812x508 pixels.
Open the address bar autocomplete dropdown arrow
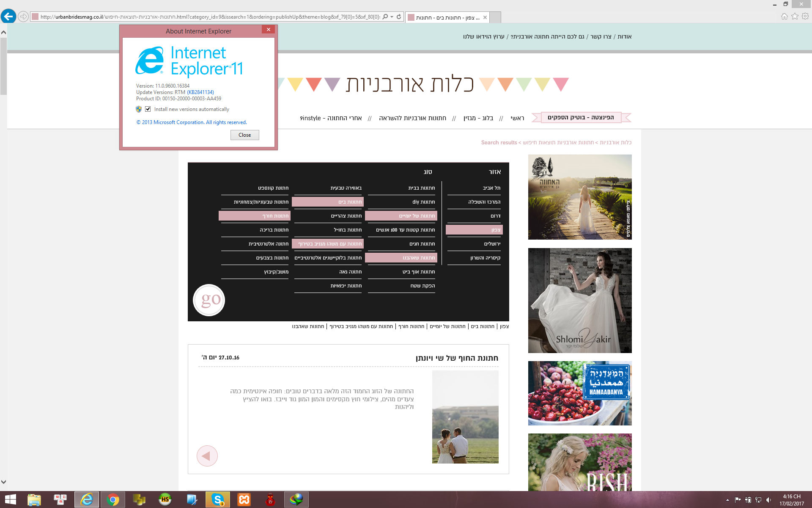[392, 17]
